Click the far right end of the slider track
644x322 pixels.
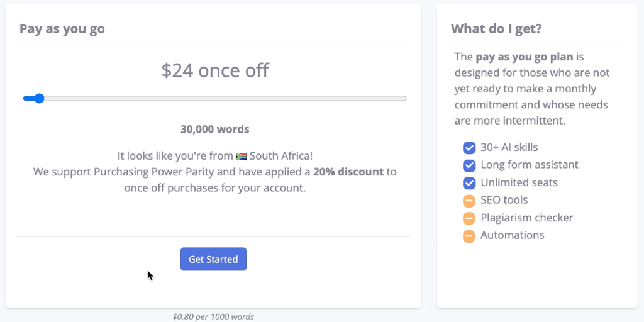(x=404, y=98)
